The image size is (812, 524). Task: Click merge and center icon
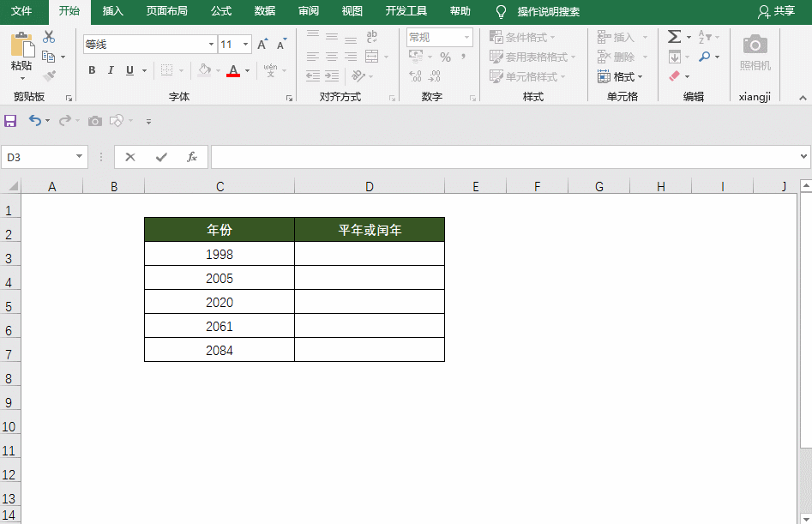[x=372, y=57]
